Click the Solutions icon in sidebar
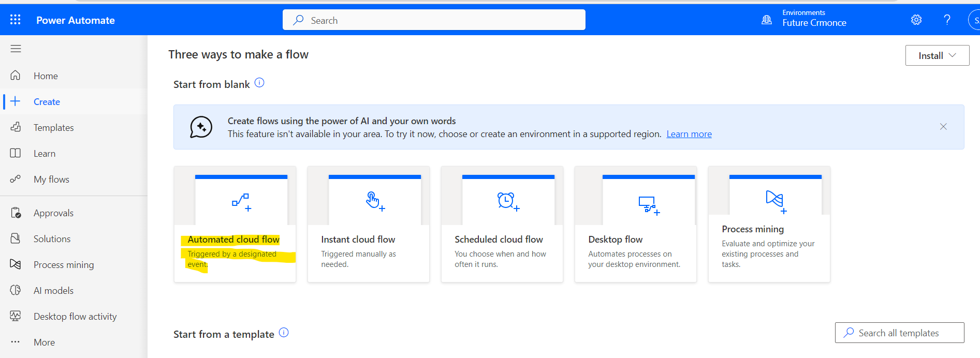Viewport: 980px width, 358px height. click(16, 238)
